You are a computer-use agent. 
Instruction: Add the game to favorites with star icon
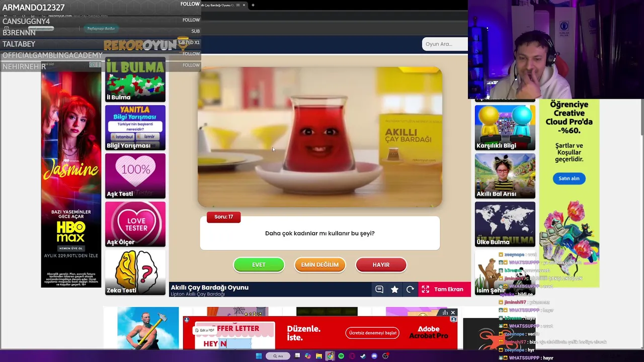pos(394,289)
